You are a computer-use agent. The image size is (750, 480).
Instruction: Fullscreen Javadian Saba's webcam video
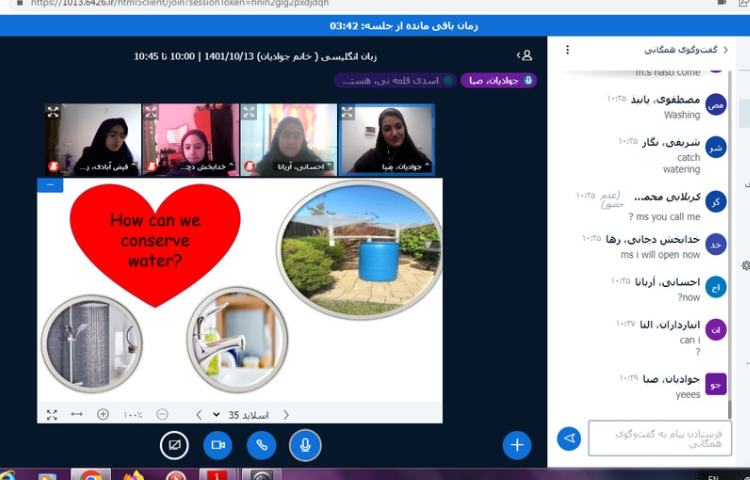point(347,113)
